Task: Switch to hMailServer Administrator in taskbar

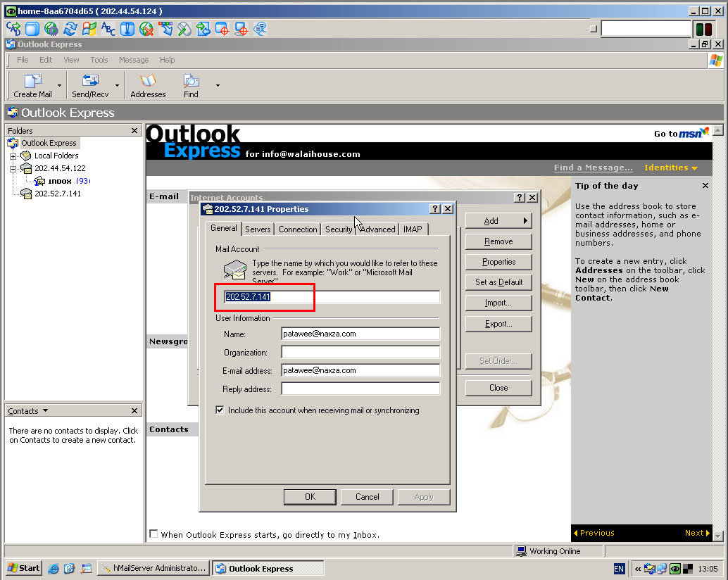Action: [153, 569]
